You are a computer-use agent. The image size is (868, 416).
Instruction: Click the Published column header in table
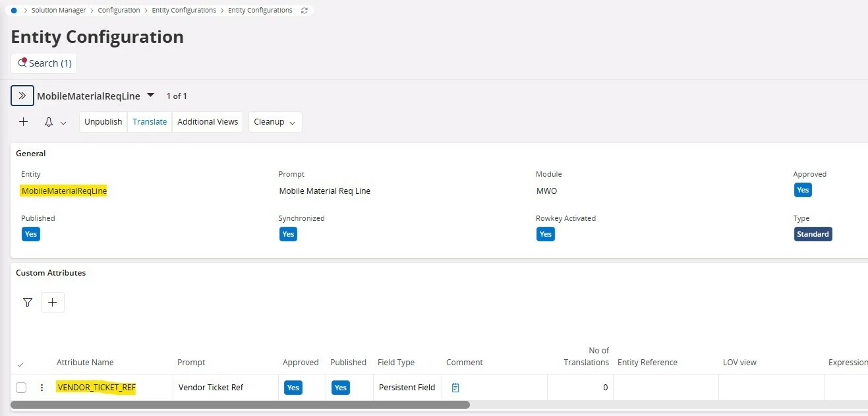(x=348, y=363)
